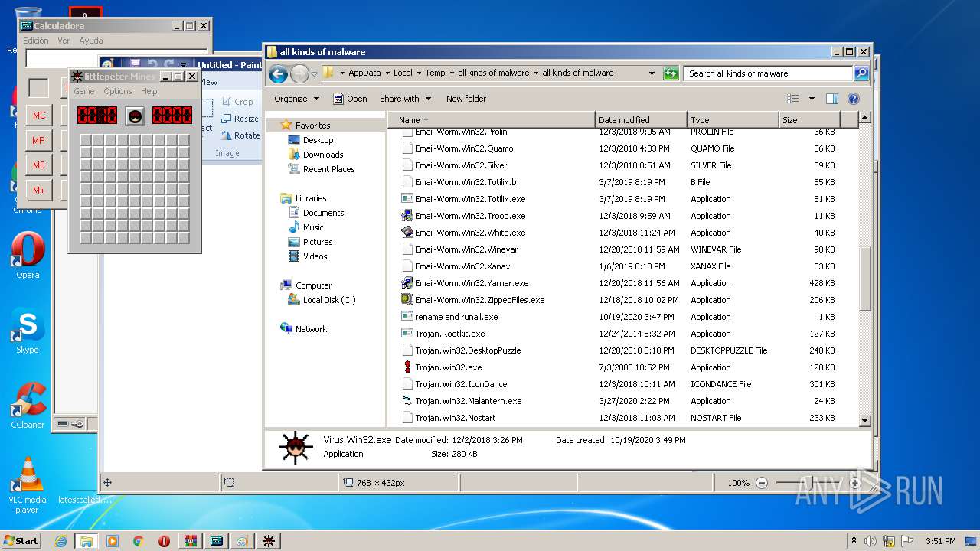The width and height of the screenshot is (980, 551).
Task: Click Paint zoom slider track
Action: click(x=808, y=483)
